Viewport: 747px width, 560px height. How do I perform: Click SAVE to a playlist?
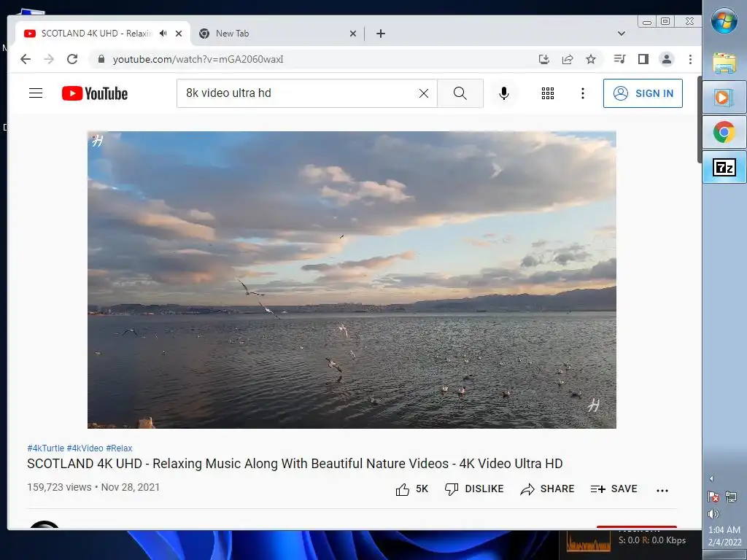click(x=614, y=489)
